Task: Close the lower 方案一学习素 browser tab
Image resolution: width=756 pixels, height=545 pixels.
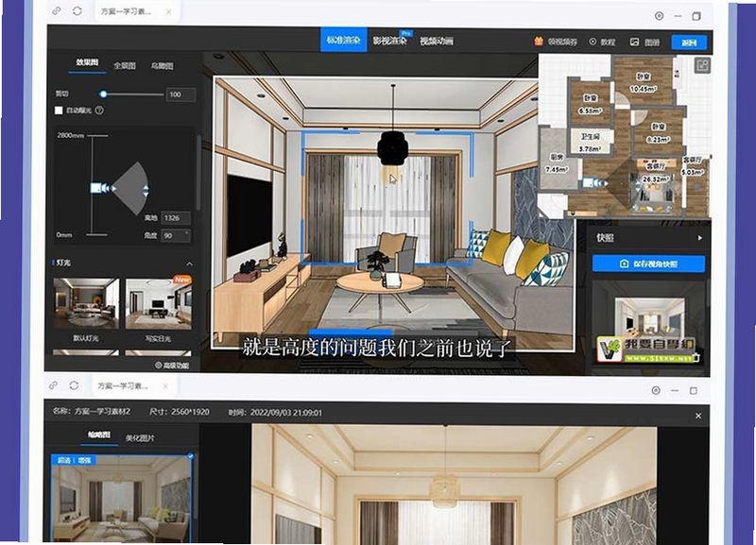Action: [x=165, y=386]
